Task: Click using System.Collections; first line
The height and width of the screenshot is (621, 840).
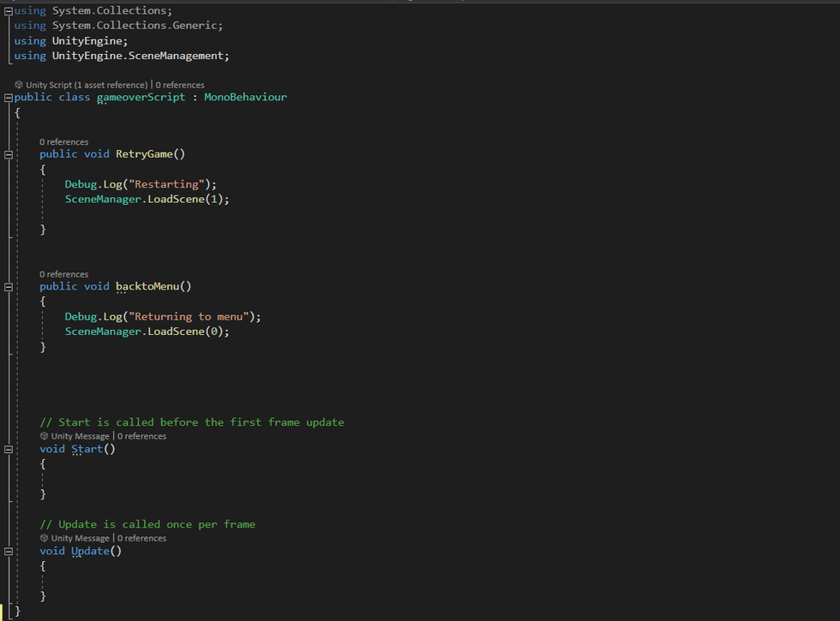Action: pyautogui.click(x=93, y=10)
